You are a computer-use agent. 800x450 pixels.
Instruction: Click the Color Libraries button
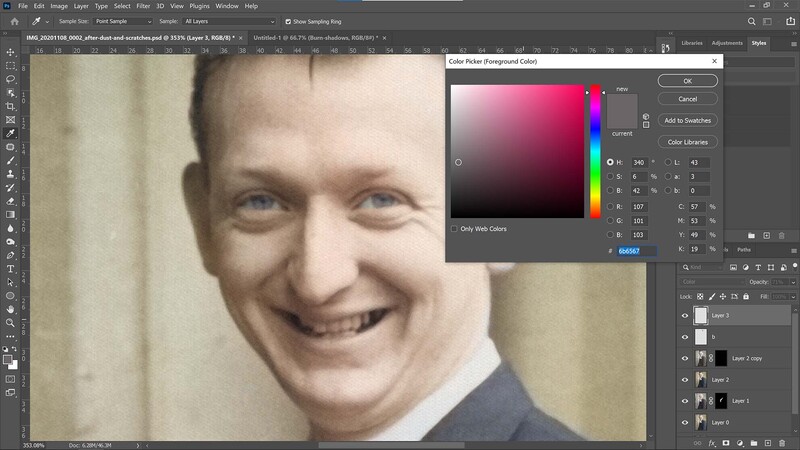click(x=687, y=142)
